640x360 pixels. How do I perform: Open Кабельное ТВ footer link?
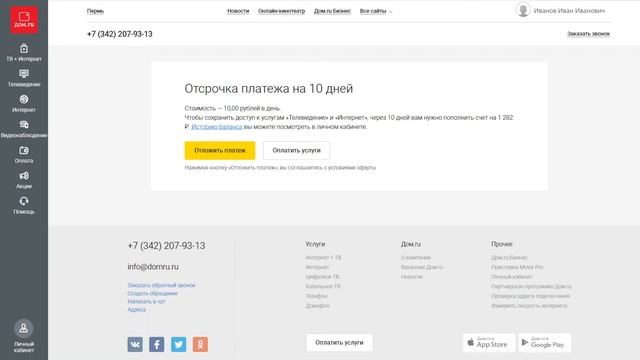(323, 287)
